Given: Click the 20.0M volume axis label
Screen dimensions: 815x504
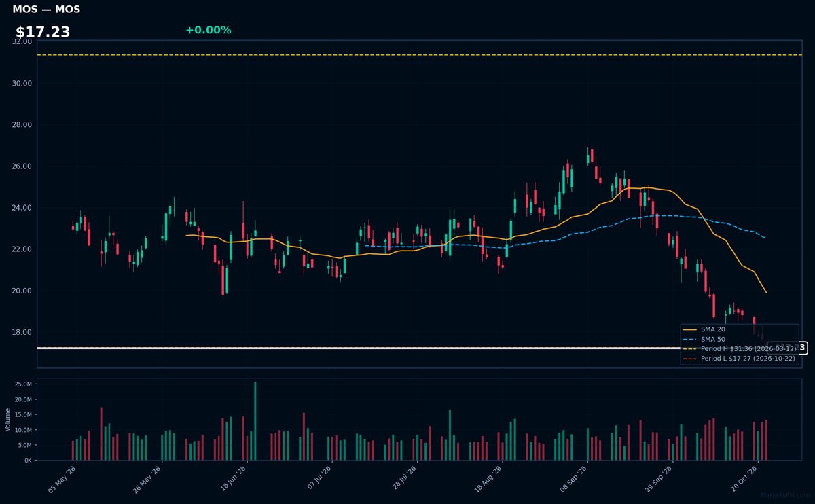Looking at the screenshot, I should 24,399.
